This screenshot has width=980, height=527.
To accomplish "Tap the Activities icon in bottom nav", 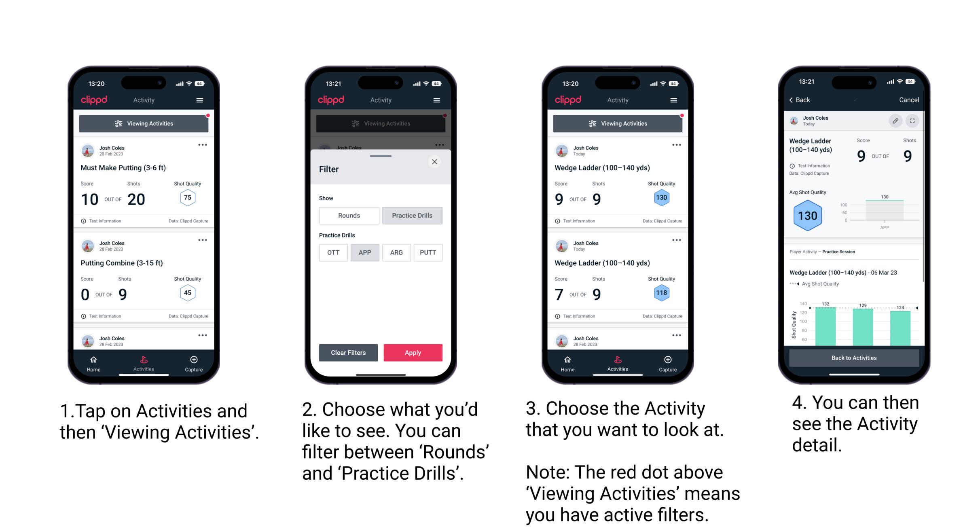I will [x=143, y=361].
